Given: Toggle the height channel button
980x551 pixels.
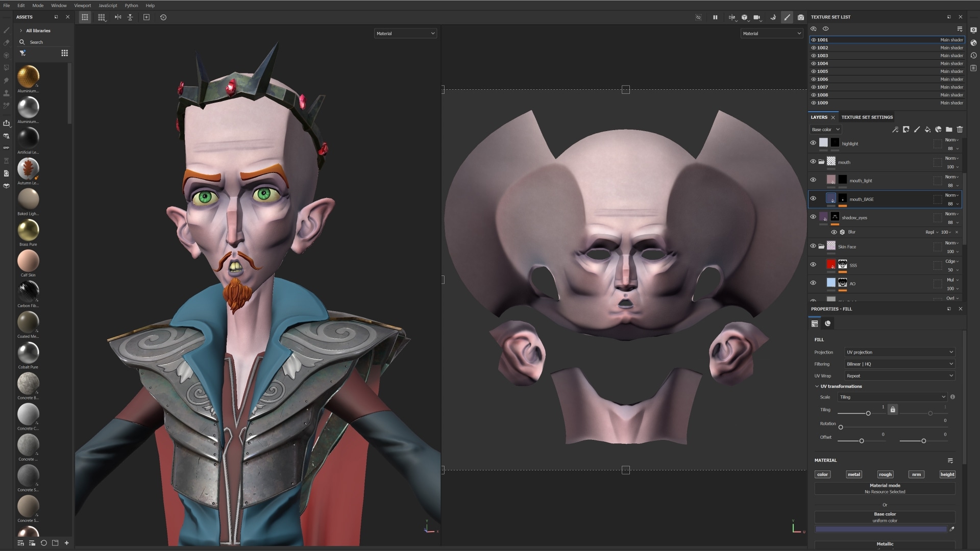Looking at the screenshot, I should [947, 474].
